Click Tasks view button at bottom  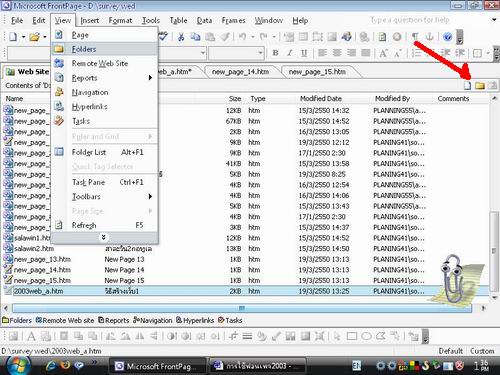[x=230, y=320]
